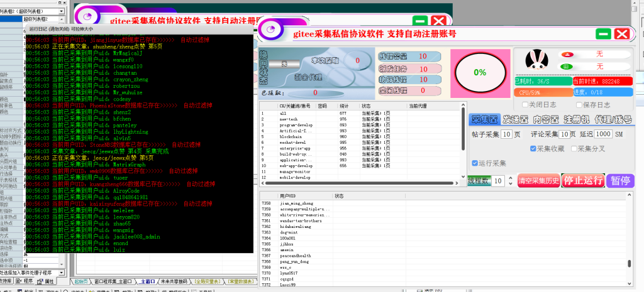
Task: Click the red X icon of front window
Action: [622, 34]
